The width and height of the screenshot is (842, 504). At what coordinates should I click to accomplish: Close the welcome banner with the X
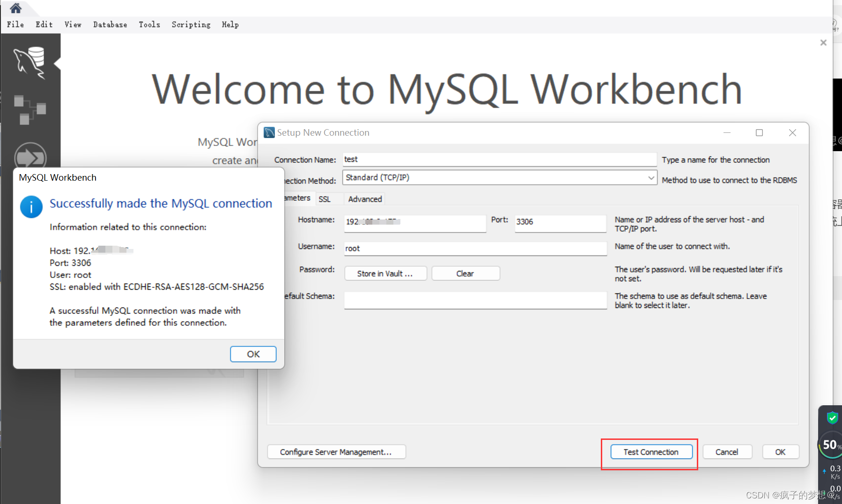(x=823, y=43)
